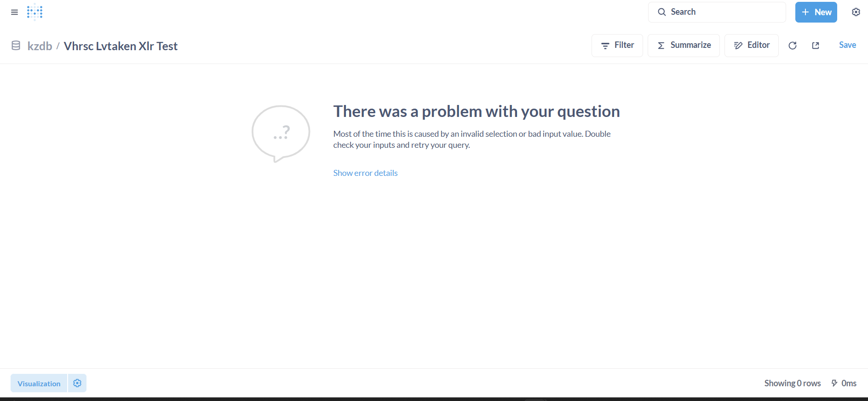
Task: Click the question mark speech bubble
Action: (281, 134)
